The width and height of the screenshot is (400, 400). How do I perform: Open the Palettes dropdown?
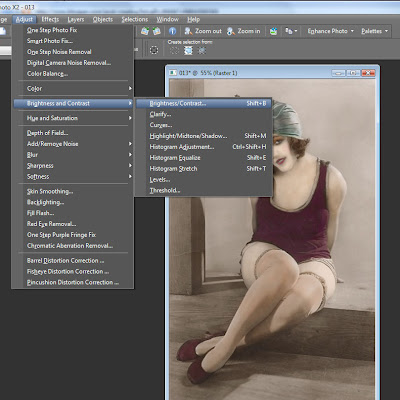(374, 31)
